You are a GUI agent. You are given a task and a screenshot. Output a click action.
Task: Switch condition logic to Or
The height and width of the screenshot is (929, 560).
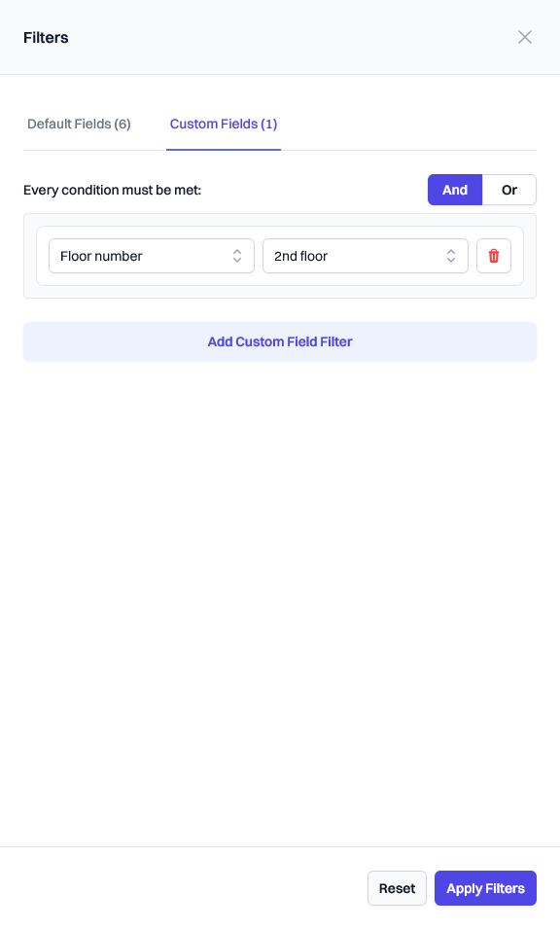[509, 190]
